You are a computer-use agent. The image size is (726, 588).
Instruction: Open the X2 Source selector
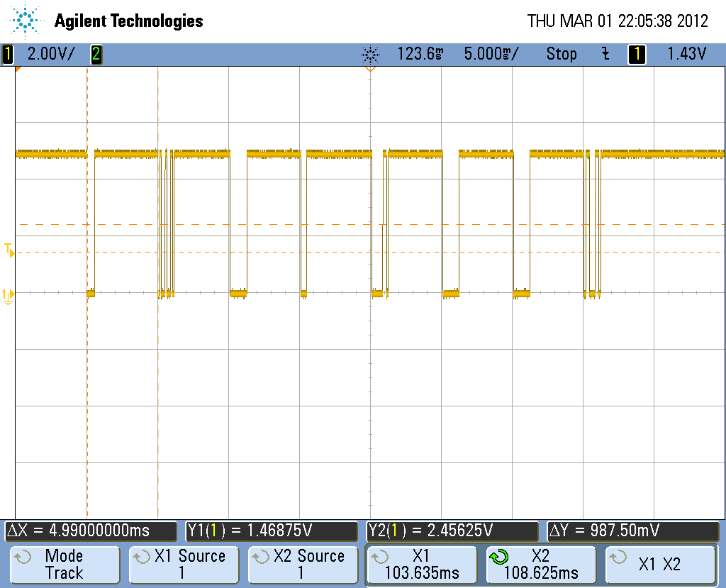[302, 565]
